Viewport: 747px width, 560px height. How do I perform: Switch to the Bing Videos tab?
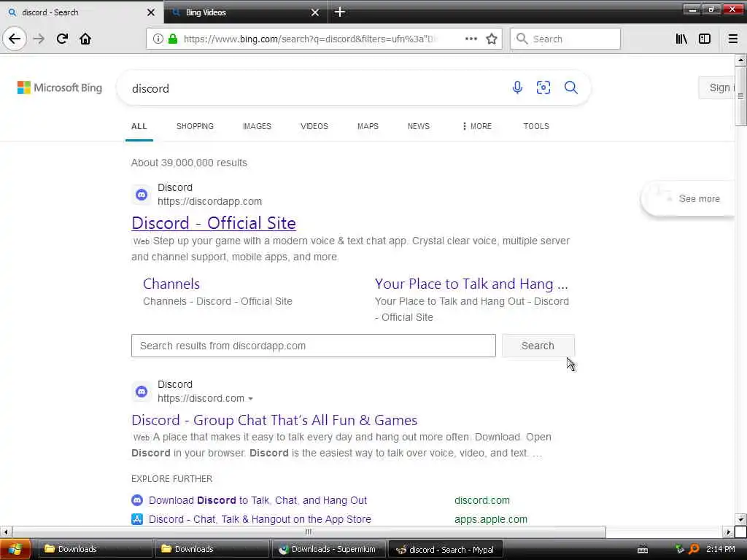coord(245,12)
